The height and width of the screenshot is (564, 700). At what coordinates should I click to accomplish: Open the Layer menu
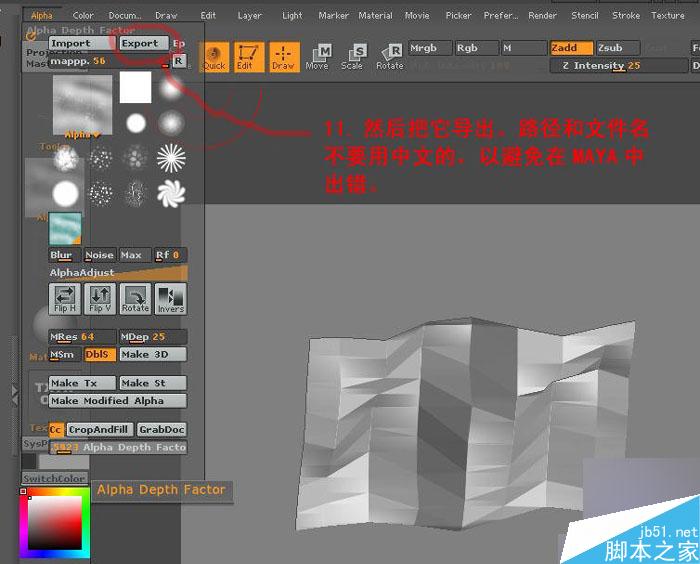250,16
